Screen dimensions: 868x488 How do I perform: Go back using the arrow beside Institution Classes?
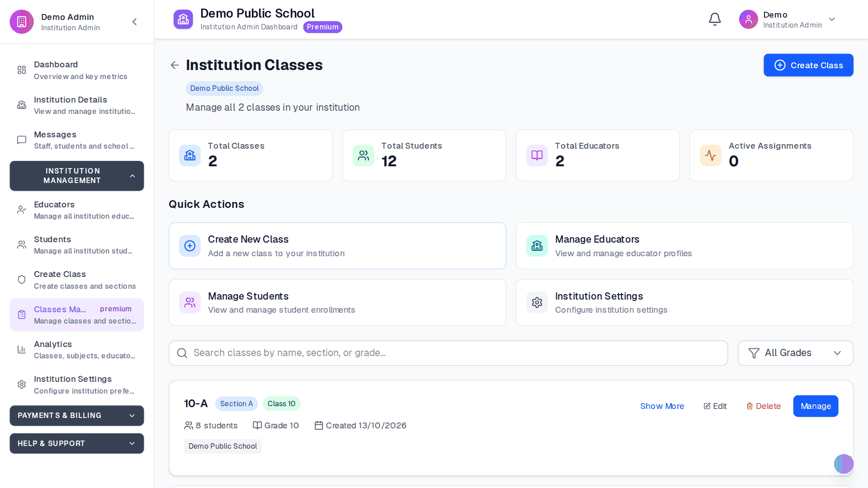point(175,65)
